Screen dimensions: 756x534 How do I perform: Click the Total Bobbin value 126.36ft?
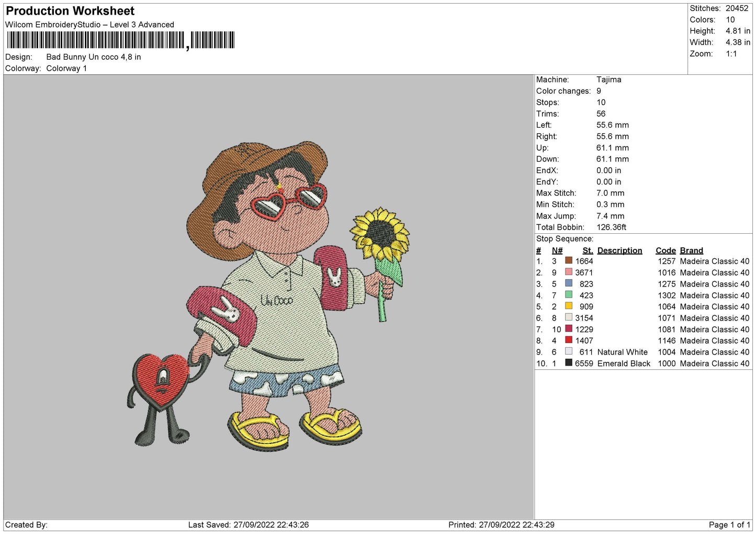tap(612, 228)
